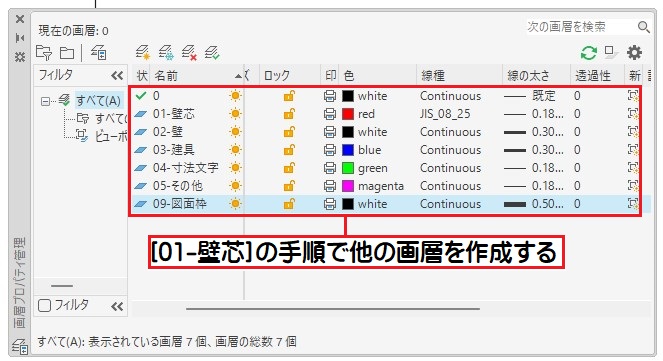This screenshot has height=361, width=663.
Task: Close the layer properties palette
Action: 20,19
